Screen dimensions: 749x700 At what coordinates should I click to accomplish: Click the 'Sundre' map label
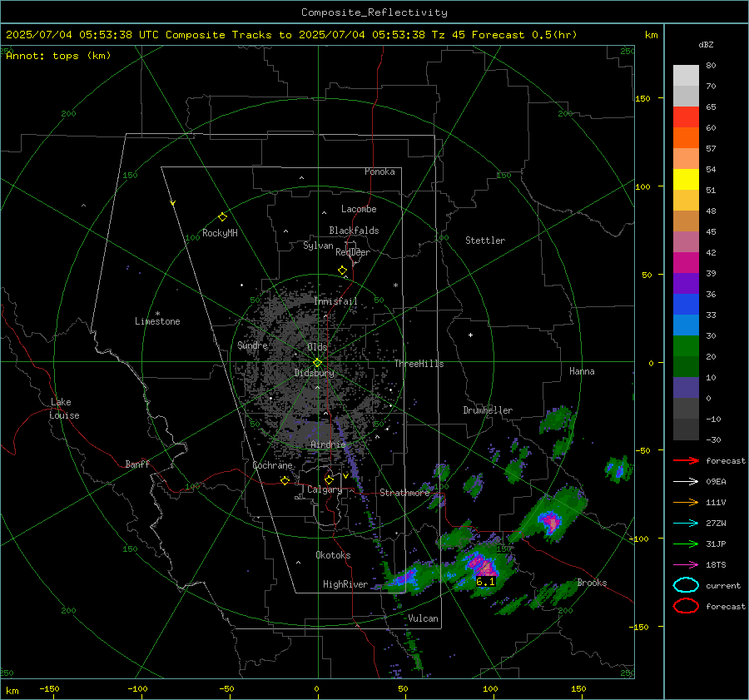tap(252, 345)
